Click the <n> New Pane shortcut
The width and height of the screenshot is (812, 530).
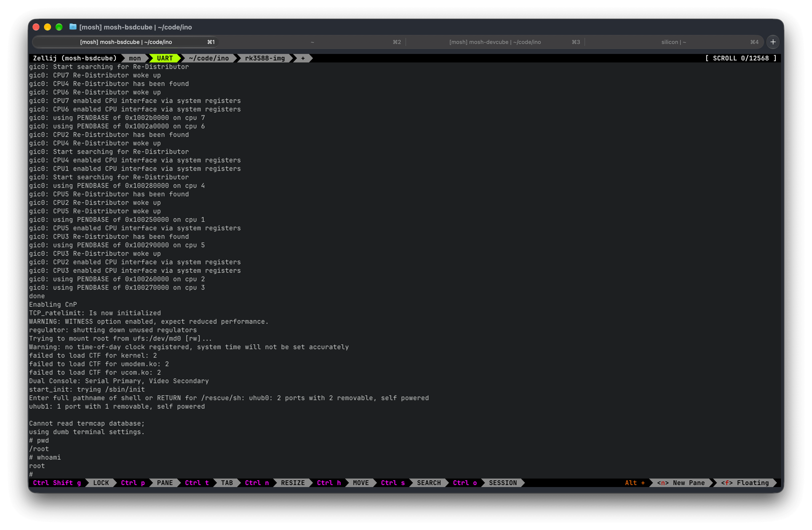pyautogui.click(x=681, y=483)
